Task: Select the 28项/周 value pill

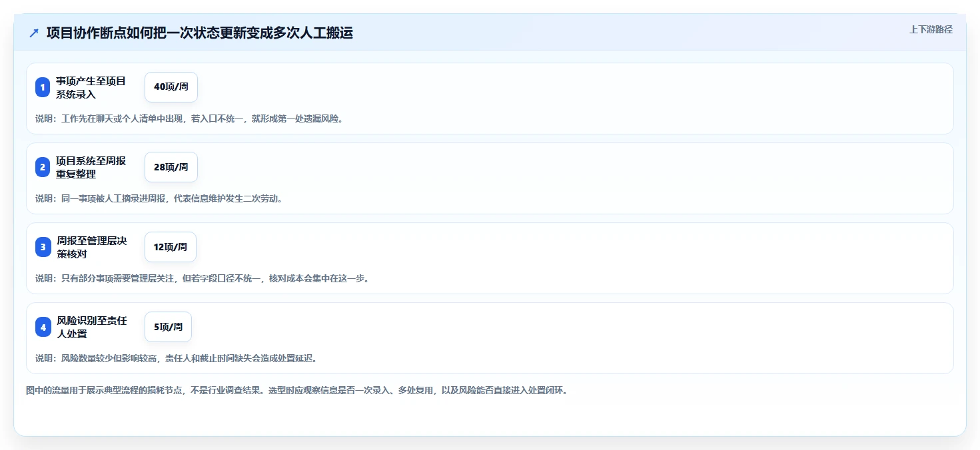Action: pyautogui.click(x=171, y=167)
